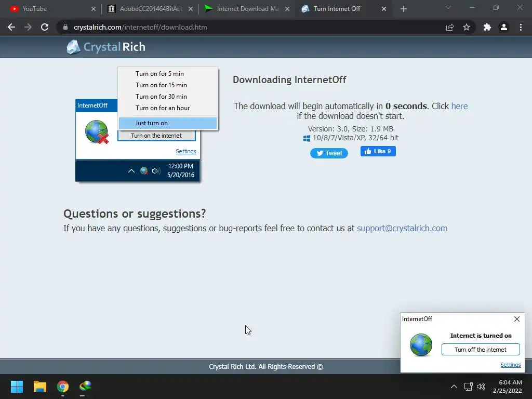Go back to the previous page

tap(11, 27)
